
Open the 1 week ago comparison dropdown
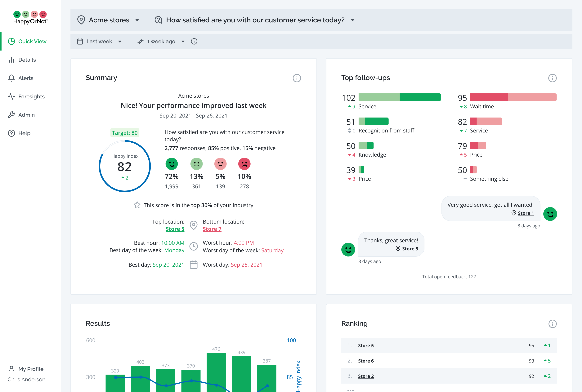coord(161,42)
